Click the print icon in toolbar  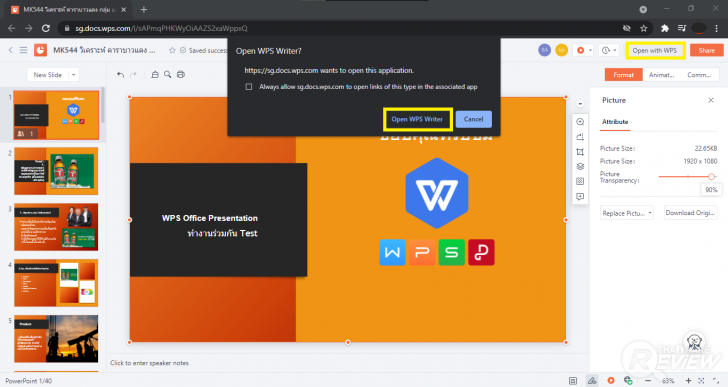tap(181, 75)
